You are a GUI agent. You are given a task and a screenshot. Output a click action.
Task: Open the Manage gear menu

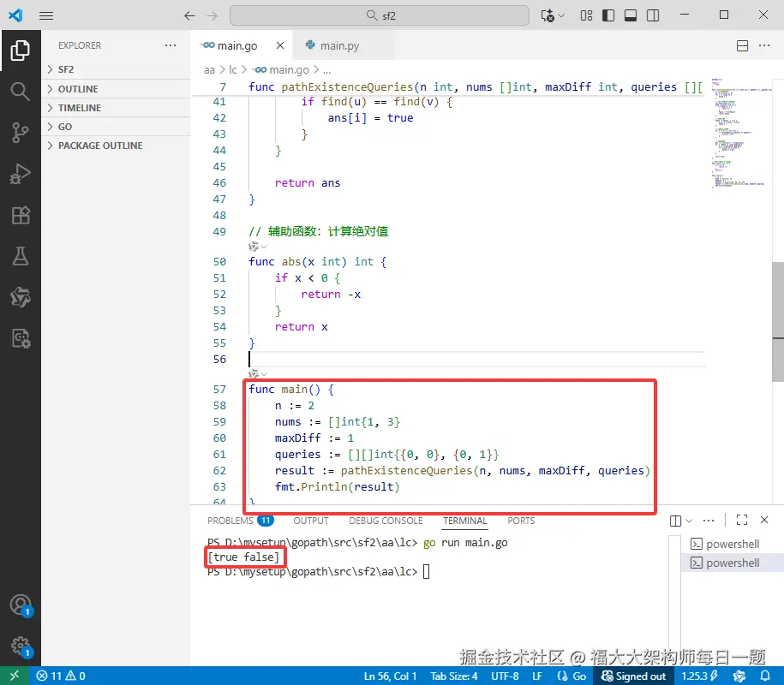coord(20,646)
